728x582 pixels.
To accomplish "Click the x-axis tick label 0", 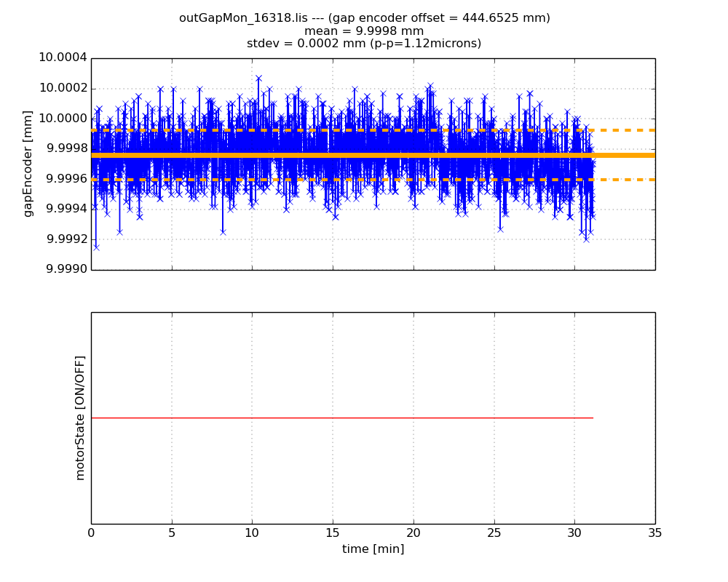I will pyautogui.click(x=91, y=533).
